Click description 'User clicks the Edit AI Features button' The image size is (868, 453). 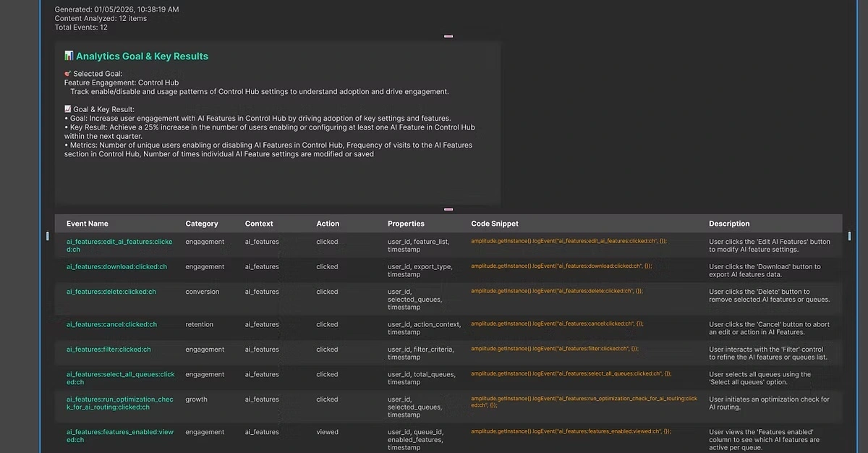point(770,245)
